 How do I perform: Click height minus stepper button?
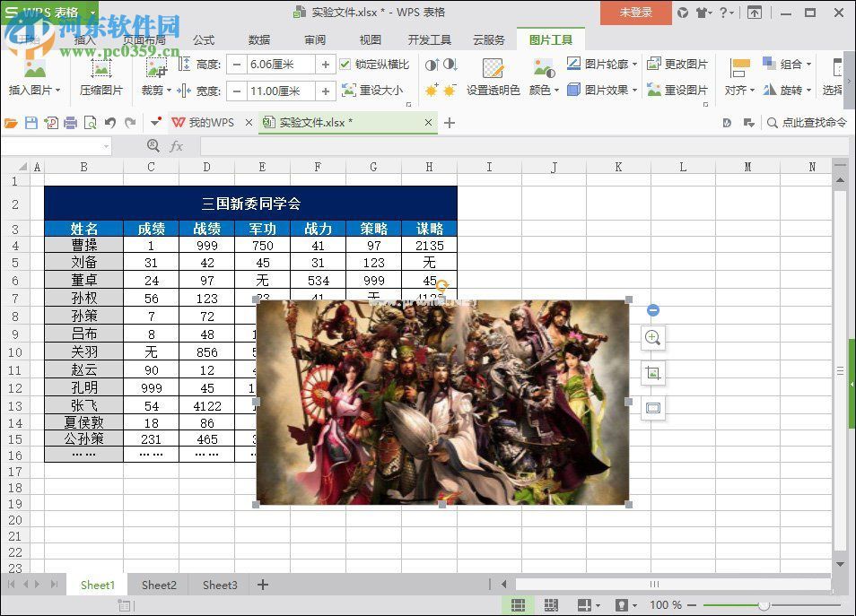click(236, 65)
